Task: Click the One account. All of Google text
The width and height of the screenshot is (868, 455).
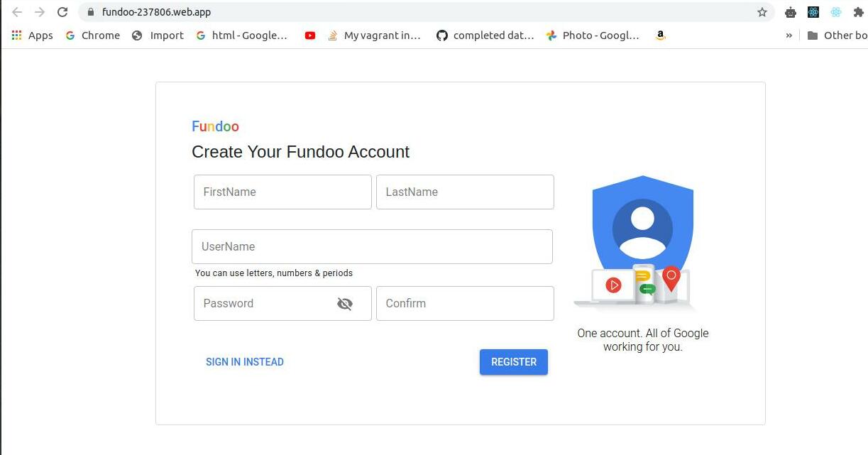Action: click(643, 340)
